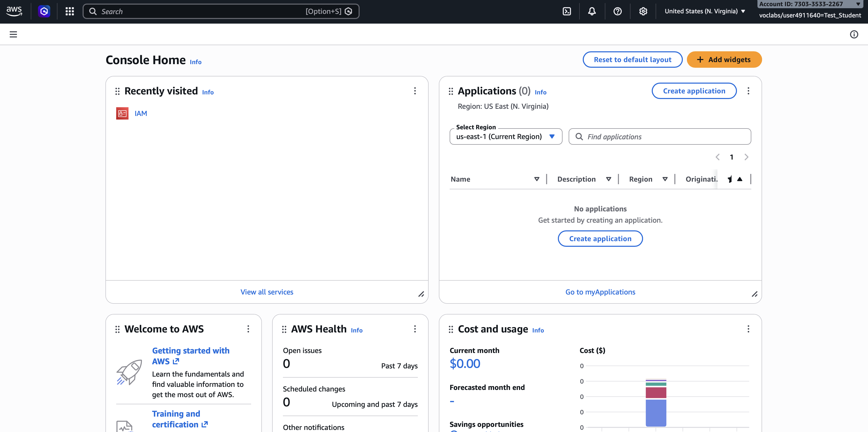Grab the Recently visited drag handle

(x=117, y=91)
